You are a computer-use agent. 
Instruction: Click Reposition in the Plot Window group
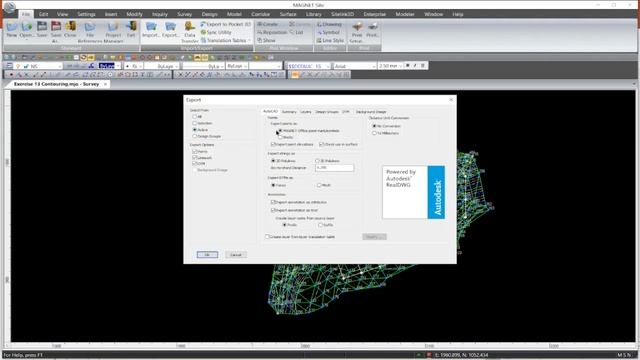click(272, 32)
